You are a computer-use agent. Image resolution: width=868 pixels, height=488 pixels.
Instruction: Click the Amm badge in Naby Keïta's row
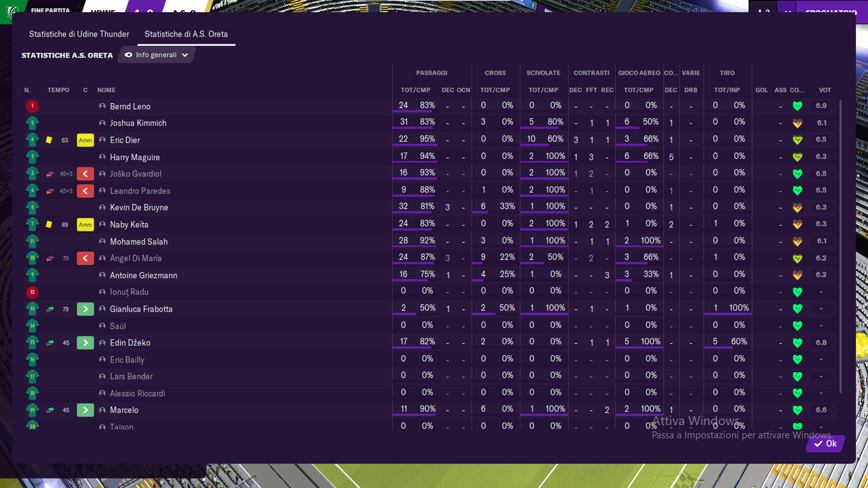point(85,224)
